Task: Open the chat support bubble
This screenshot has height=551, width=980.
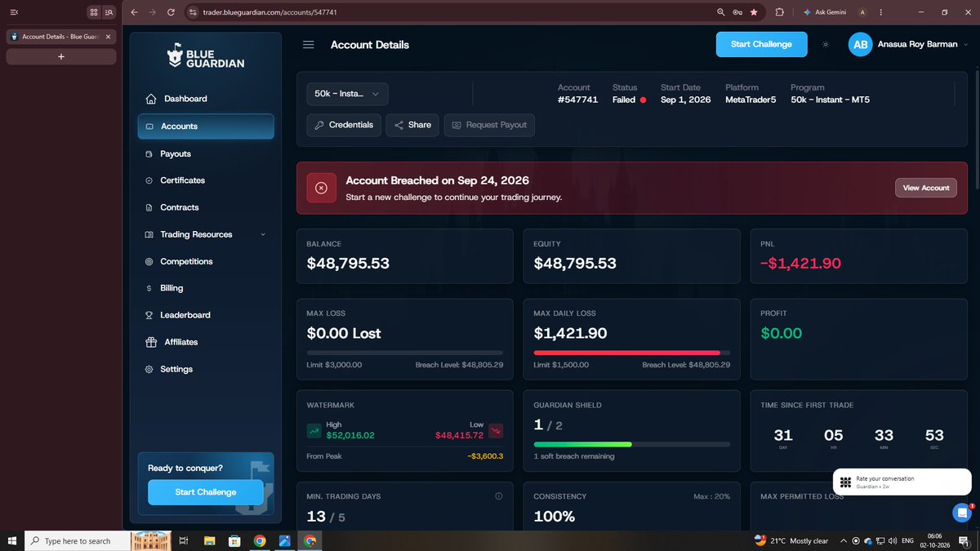Action: coord(962,513)
